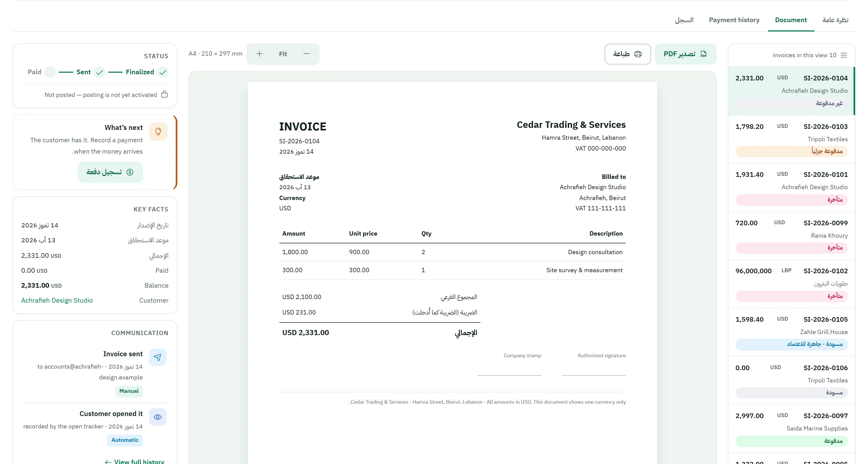
Task: Click the غير مدفوعة status badge
Action: pos(791,103)
